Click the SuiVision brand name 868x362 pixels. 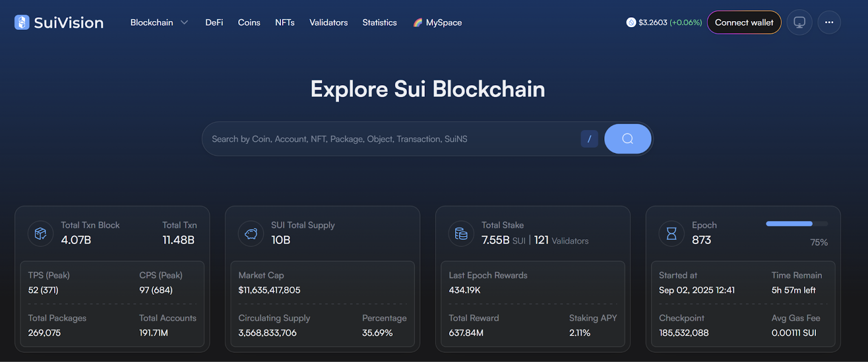69,23
